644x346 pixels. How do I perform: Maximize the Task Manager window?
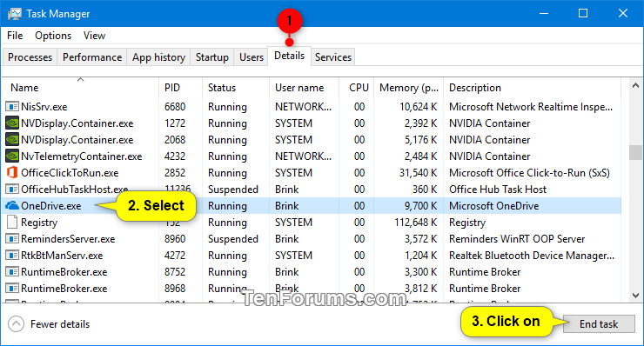[x=583, y=14]
